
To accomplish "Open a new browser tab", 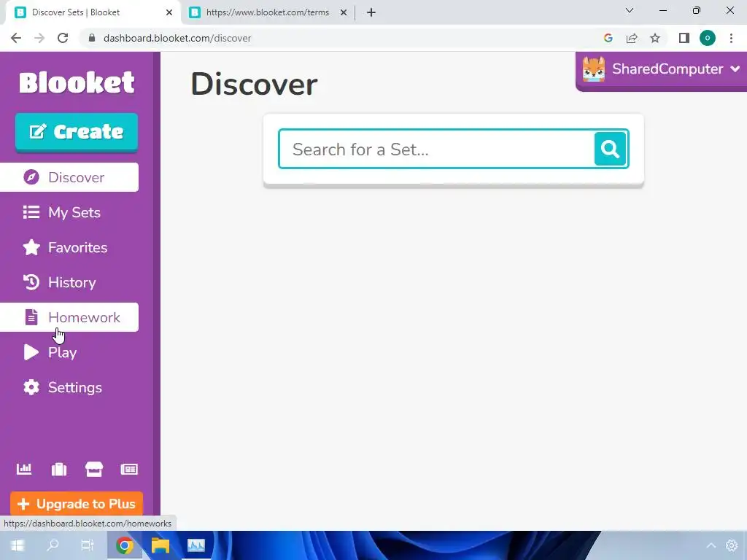I will (x=371, y=12).
